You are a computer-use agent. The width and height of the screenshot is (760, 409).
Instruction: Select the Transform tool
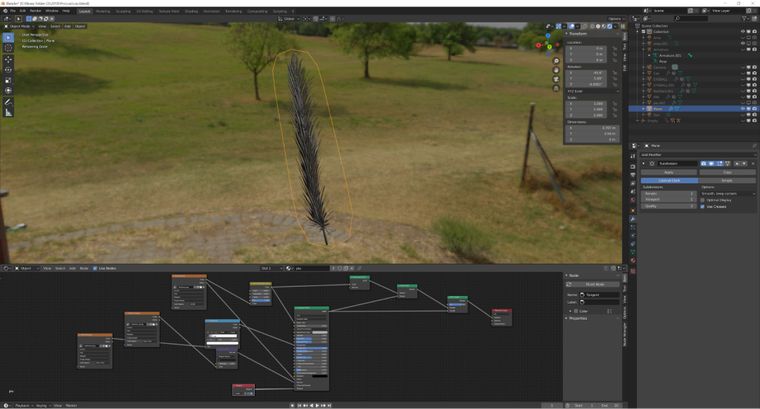point(8,90)
